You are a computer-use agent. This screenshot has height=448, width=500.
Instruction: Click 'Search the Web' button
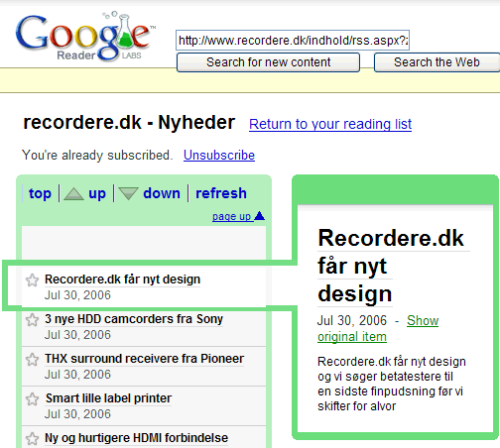coord(437,62)
